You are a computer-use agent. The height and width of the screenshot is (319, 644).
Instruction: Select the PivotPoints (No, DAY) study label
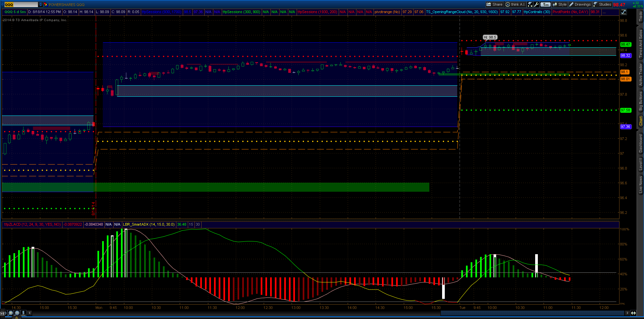[570, 12]
